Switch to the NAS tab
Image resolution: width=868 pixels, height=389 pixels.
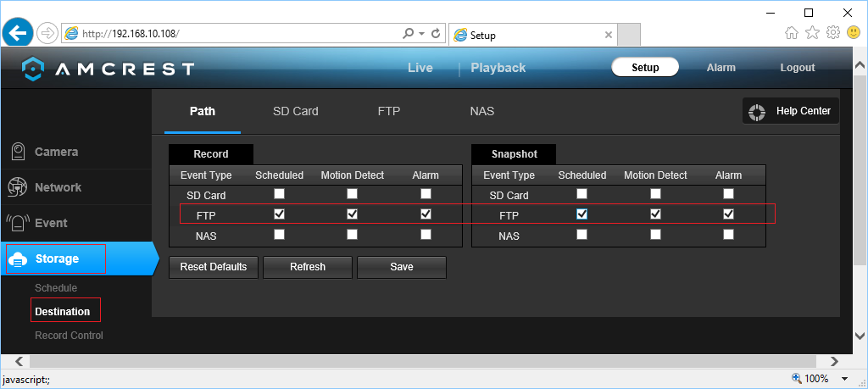[481, 111]
